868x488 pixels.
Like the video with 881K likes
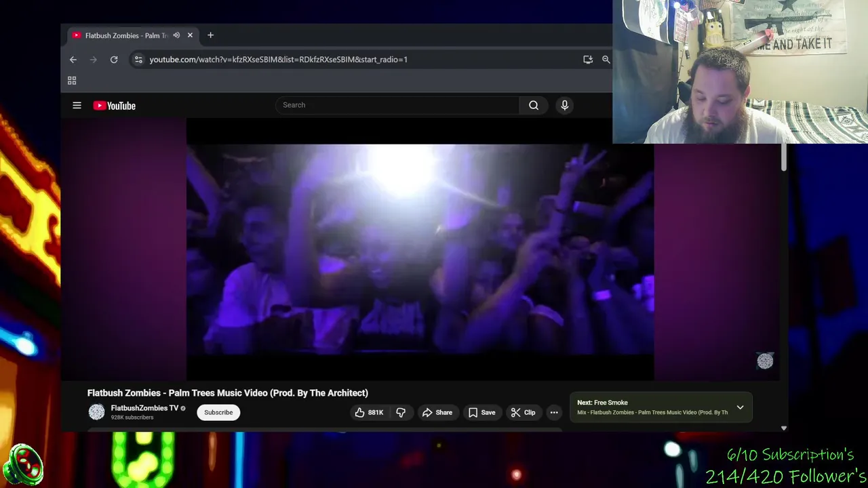[x=369, y=412]
